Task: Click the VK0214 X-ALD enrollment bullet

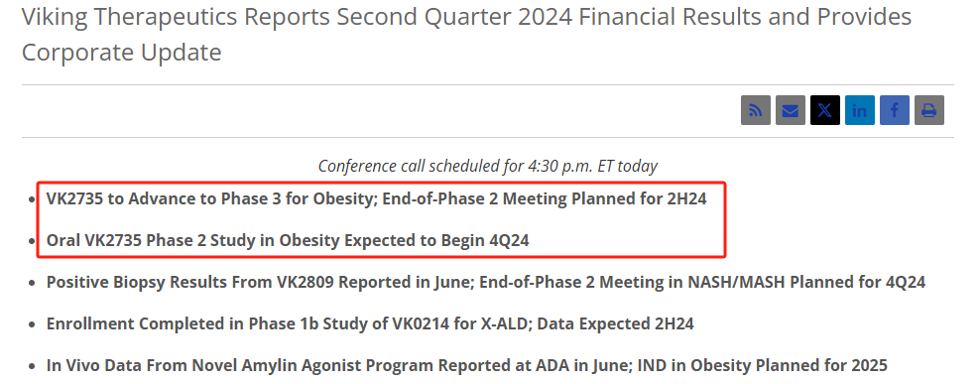Action: 370,323
